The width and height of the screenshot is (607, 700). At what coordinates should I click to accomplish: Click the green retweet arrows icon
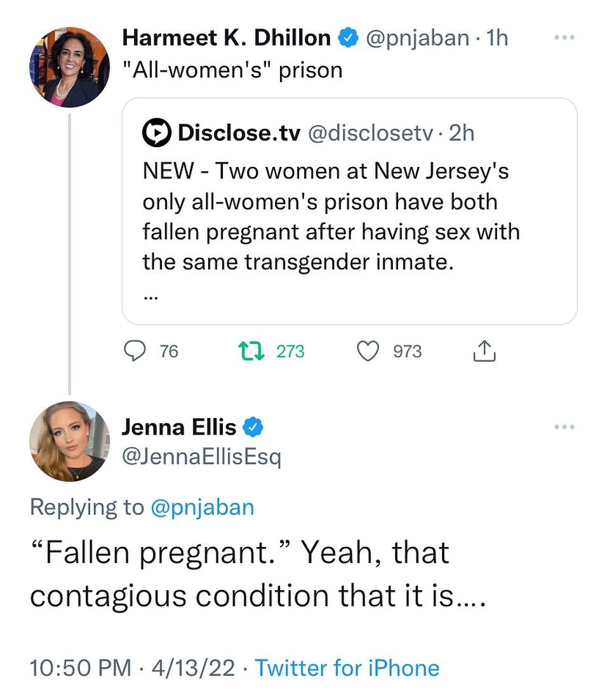(x=251, y=351)
